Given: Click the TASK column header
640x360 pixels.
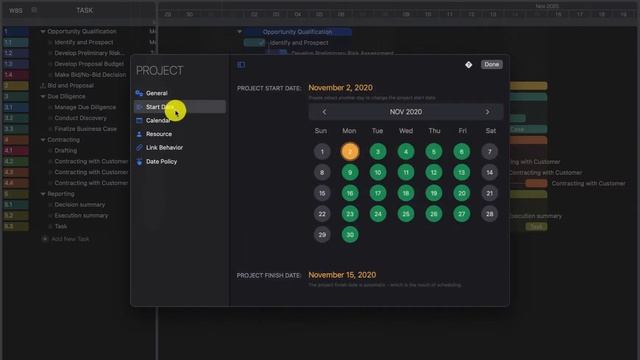Looking at the screenshot, I should 84,11.
